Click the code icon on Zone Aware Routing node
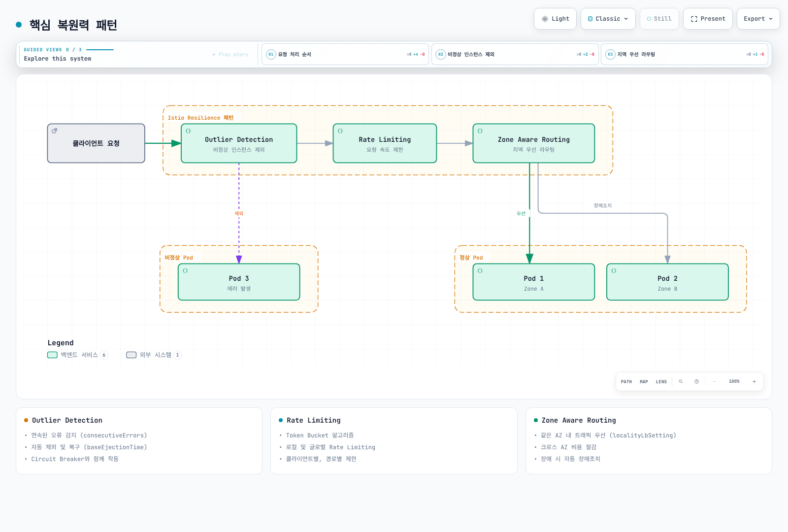Viewport: 788px width, 532px height. click(480, 131)
